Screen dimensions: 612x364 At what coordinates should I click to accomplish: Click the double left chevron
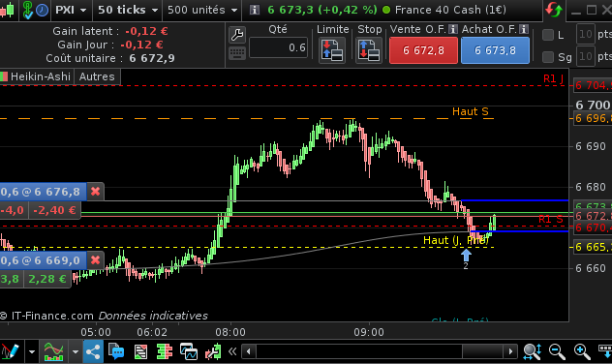click(x=232, y=351)
